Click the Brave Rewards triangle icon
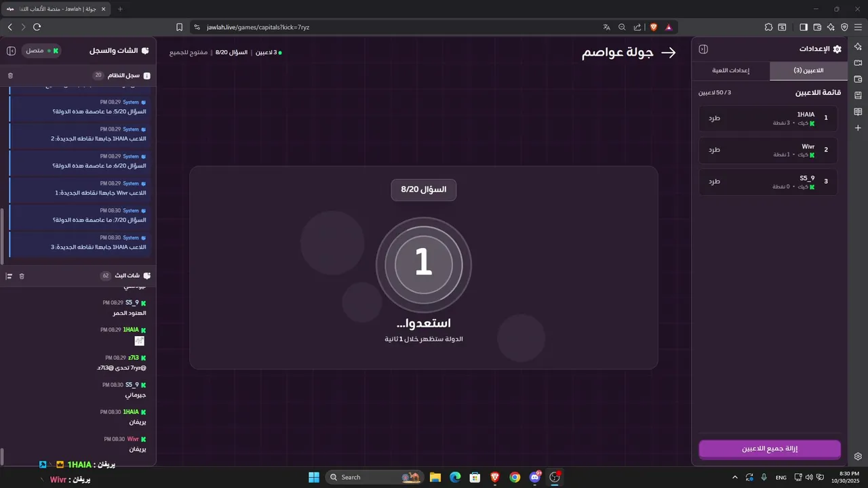The image size is (868, 488). tap(669, 27)
